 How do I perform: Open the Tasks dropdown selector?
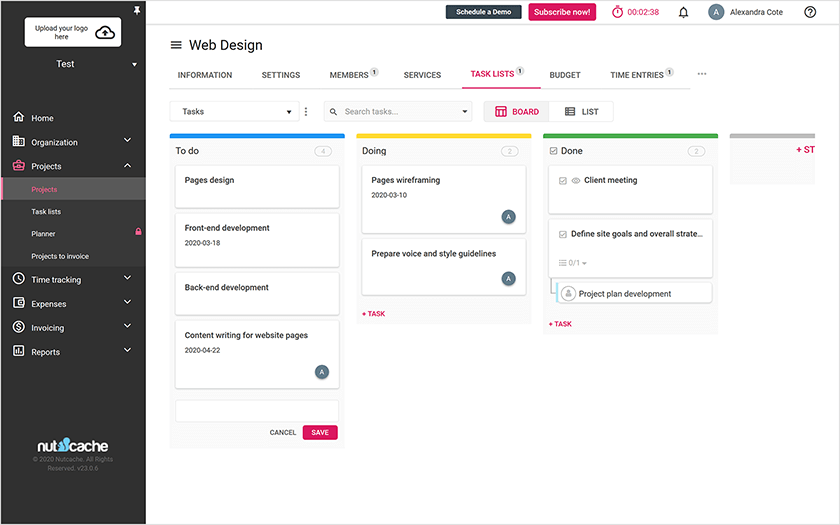click(234, 111)
